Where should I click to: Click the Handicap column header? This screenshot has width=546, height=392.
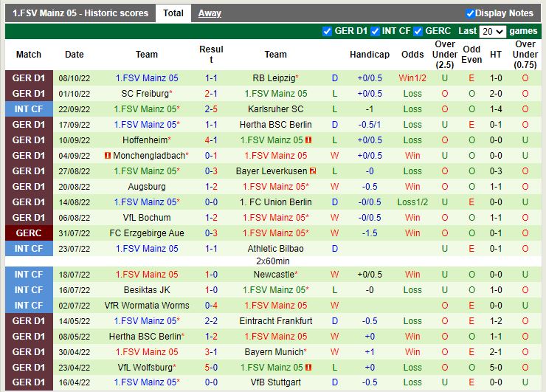[369, 55]
